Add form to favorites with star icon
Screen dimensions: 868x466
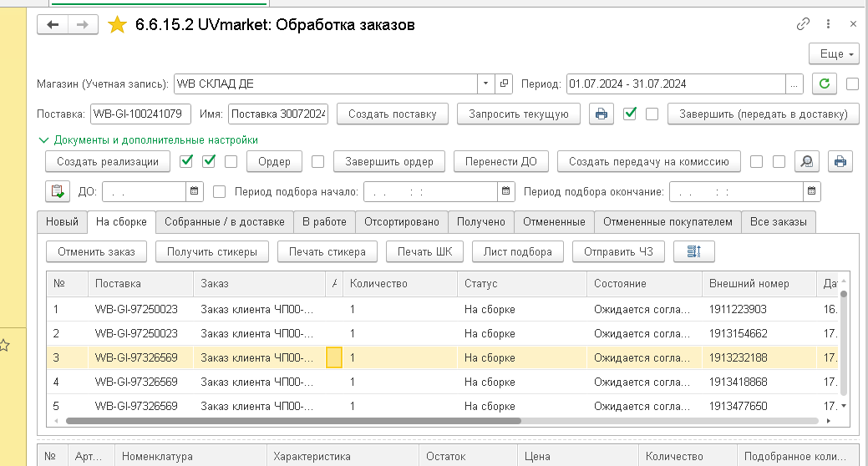[x=117, y=25]
